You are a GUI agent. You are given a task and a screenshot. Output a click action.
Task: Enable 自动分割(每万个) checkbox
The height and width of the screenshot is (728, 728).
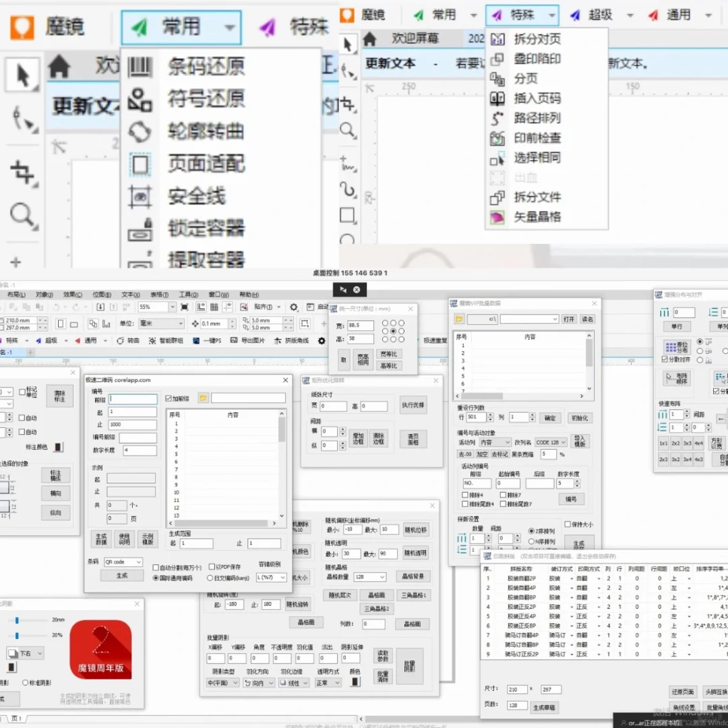point(156,568)
